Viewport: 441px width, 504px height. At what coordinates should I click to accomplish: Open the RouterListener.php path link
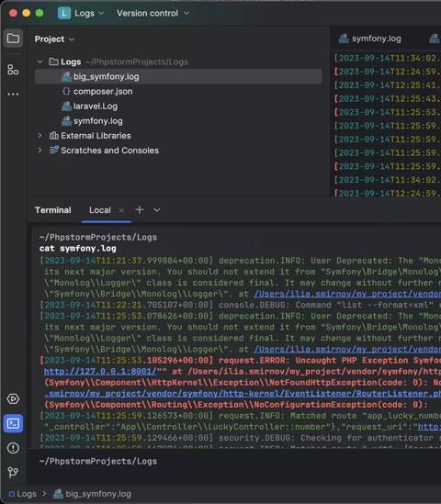(243, 394)
